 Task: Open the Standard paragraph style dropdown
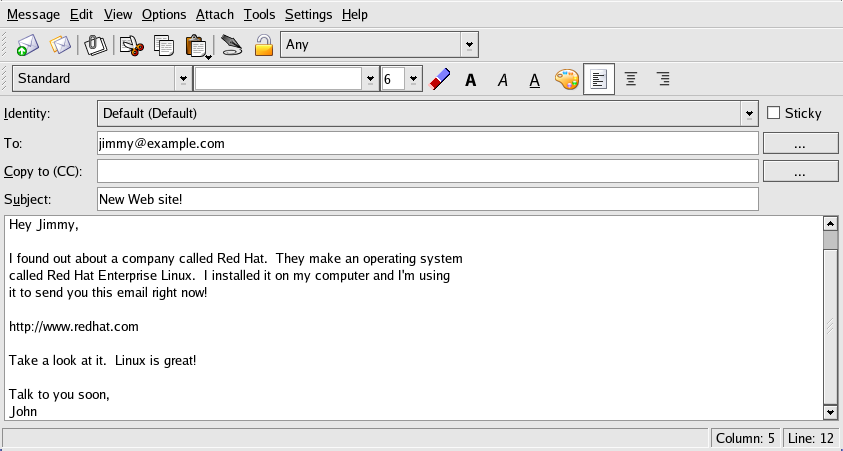coord(183,79)
